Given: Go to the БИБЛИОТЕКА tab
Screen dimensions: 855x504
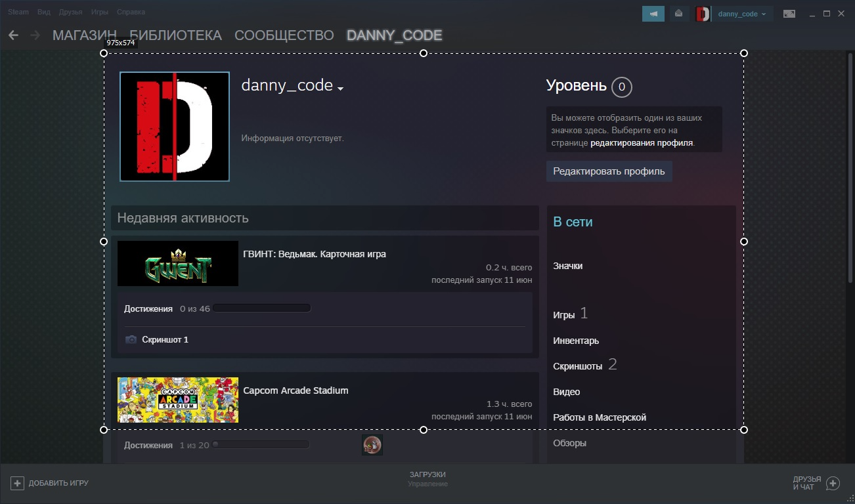Looking at the screenshot, I should [x=175, y=35].
